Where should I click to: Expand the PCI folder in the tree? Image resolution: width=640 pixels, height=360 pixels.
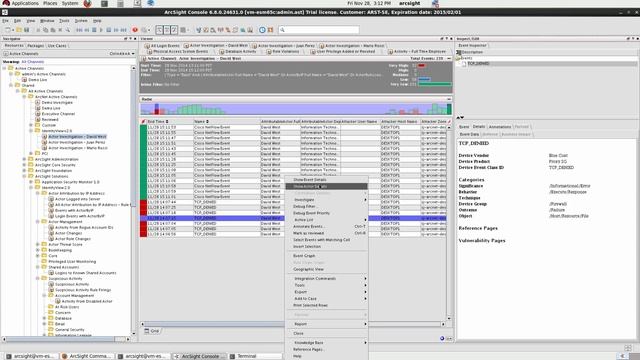click(31, 153)
